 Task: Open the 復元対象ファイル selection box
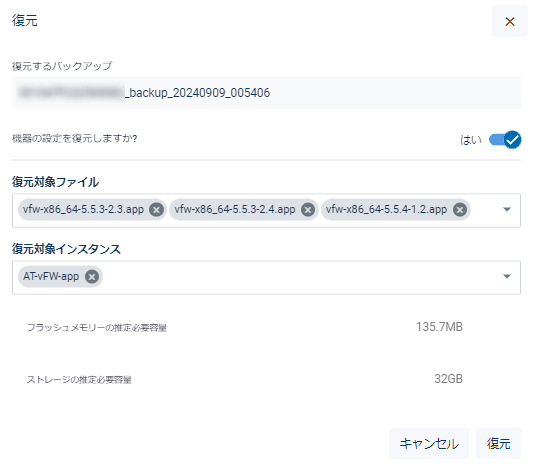click(266, 210)
